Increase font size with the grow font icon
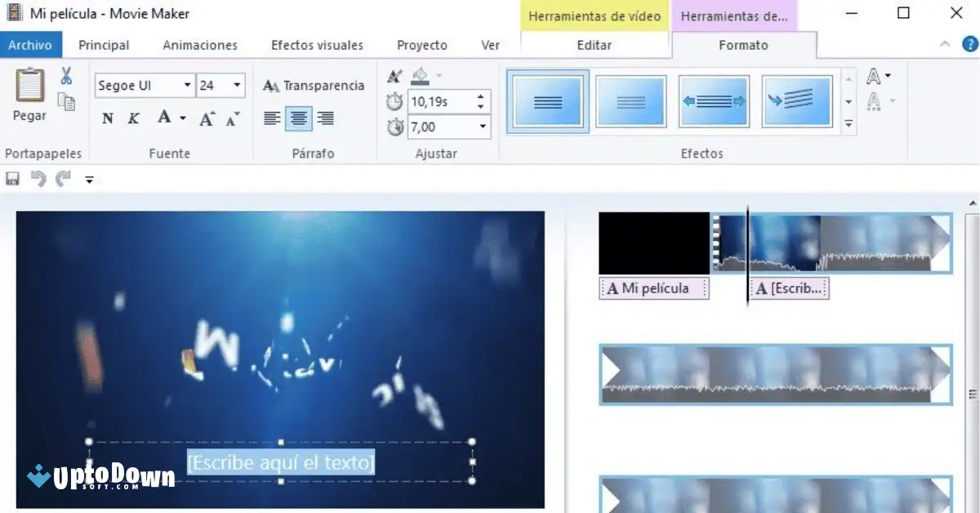 click(x=207, y=118)
